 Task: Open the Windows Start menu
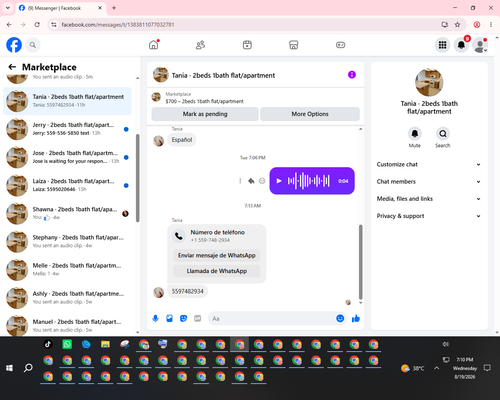pos(9,368)
